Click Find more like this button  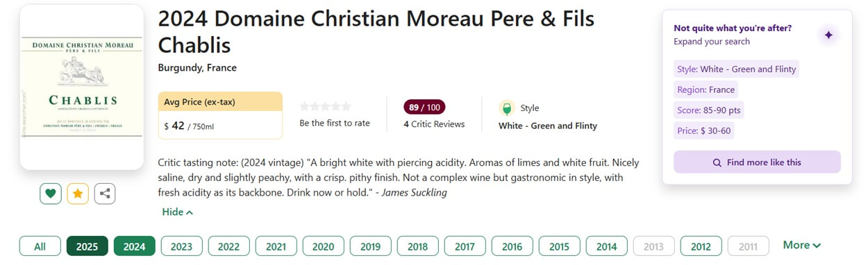(757, 162)
